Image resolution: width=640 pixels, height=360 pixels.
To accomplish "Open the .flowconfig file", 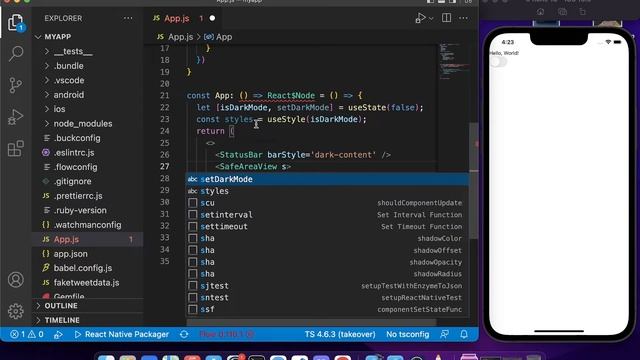I will point(76,167).
